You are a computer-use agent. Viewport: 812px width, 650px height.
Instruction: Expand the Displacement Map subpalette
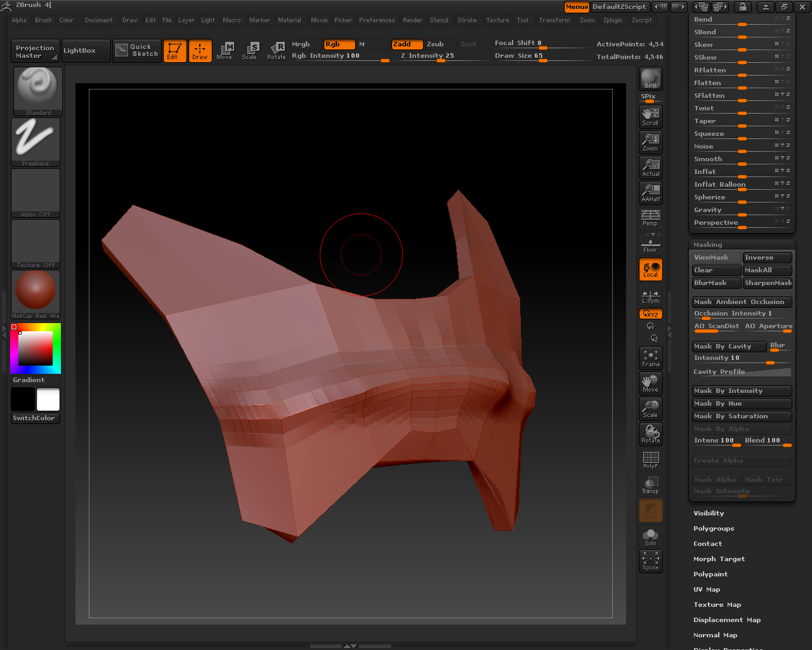(727, 620)
